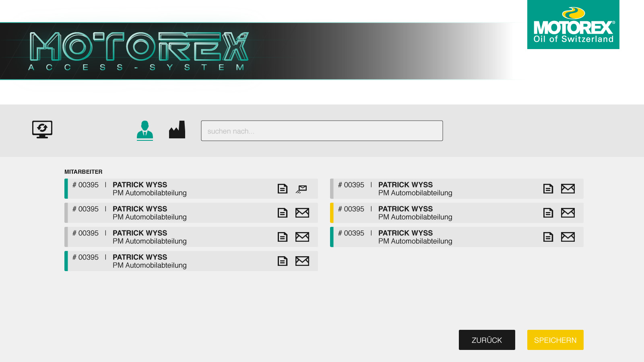
Task: Click in the 'suchen nach...' search field
Action: [322, 131]
